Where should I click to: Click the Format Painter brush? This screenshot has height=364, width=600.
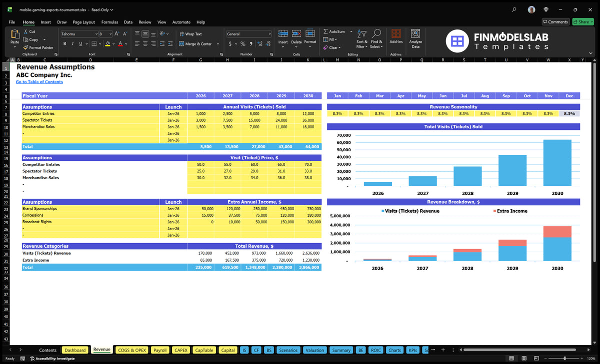click(x=25, y=47)
